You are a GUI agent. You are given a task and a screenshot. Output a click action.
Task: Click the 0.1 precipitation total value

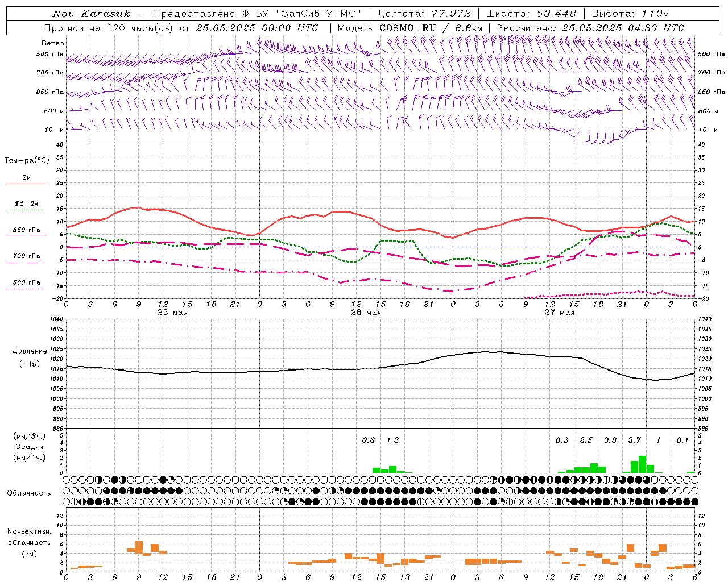coord(682,440)
